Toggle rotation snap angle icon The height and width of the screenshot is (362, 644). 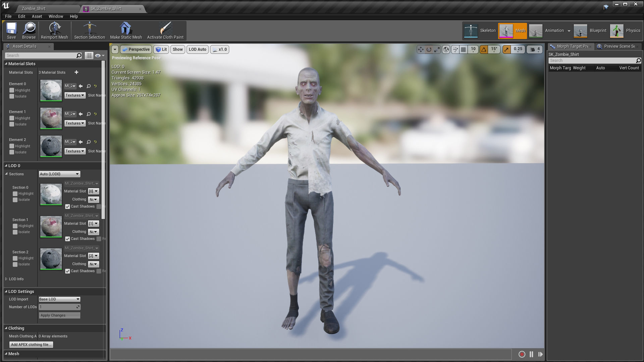[x=484, y=50]
